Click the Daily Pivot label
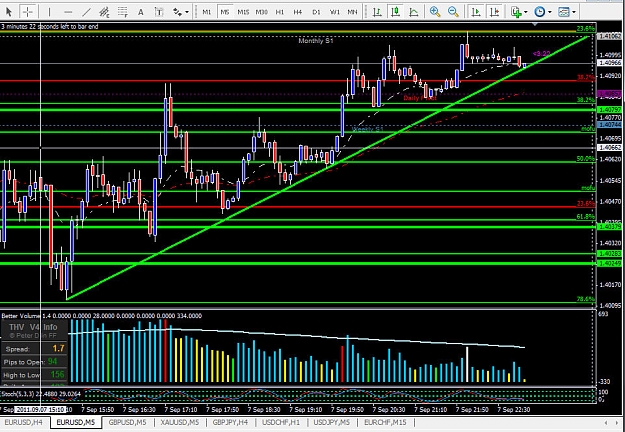625x432 pixels. point(420,98)
